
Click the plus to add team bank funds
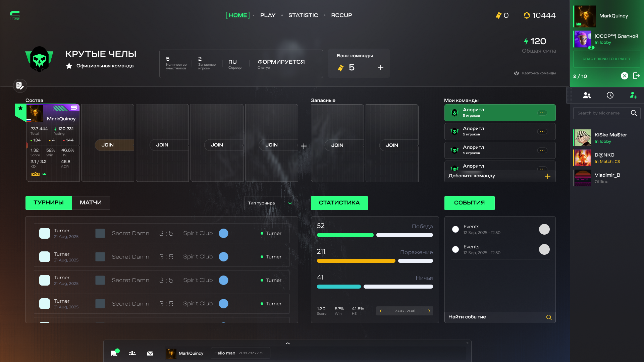tap(380, 68)
